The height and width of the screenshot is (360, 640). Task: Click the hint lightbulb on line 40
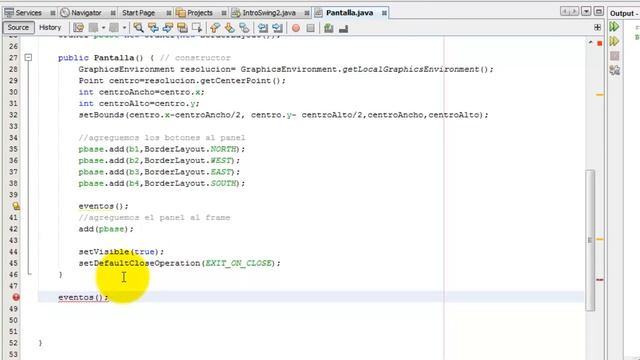(x=16, y=206)
